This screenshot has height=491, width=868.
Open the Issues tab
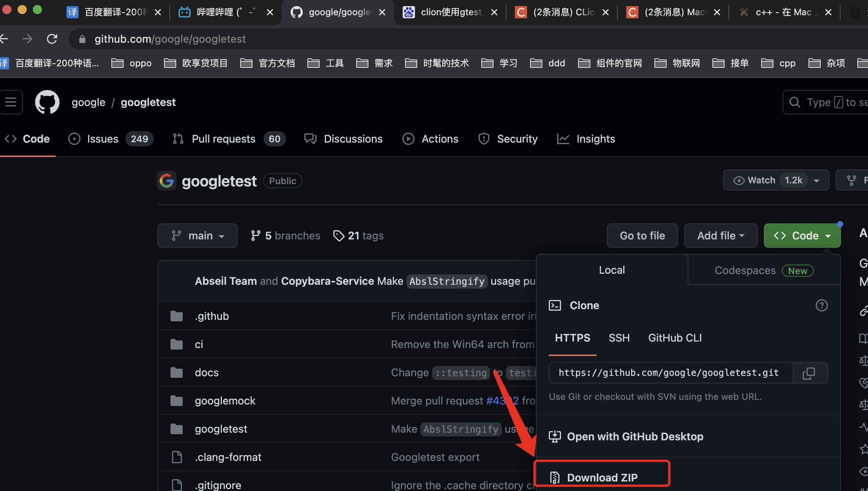(x=111, y=139)
